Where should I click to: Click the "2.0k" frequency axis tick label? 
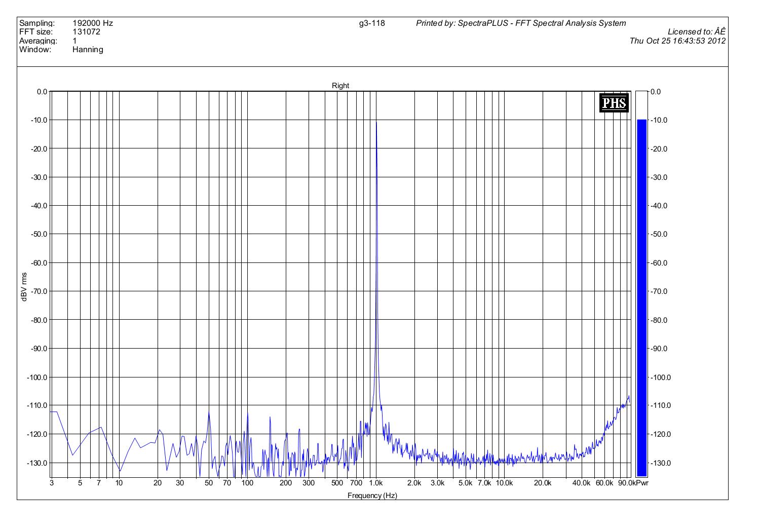pyautogui.click(x=414, y=483)
